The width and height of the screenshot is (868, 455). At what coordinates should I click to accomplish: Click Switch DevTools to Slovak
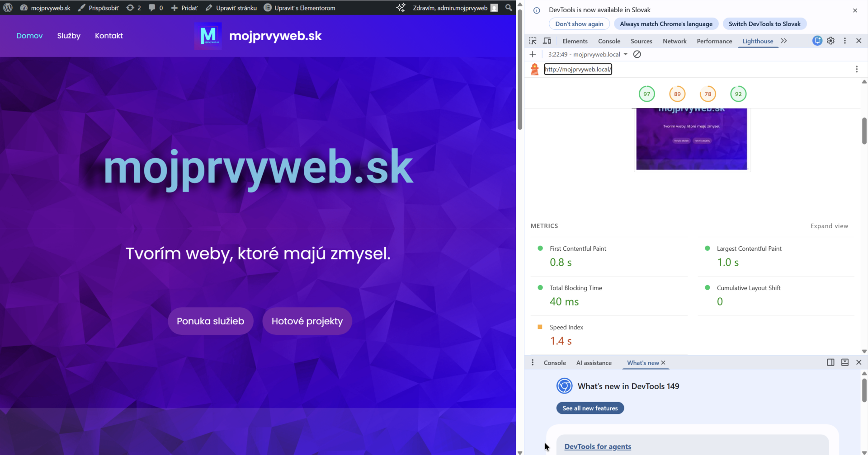click(x=764, y=24)
